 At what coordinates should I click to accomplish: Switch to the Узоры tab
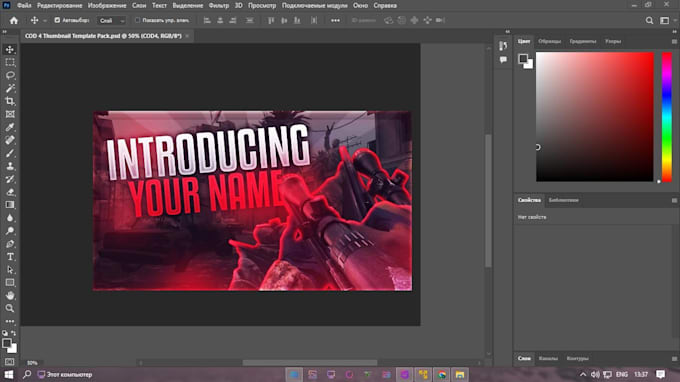point(613,42)
